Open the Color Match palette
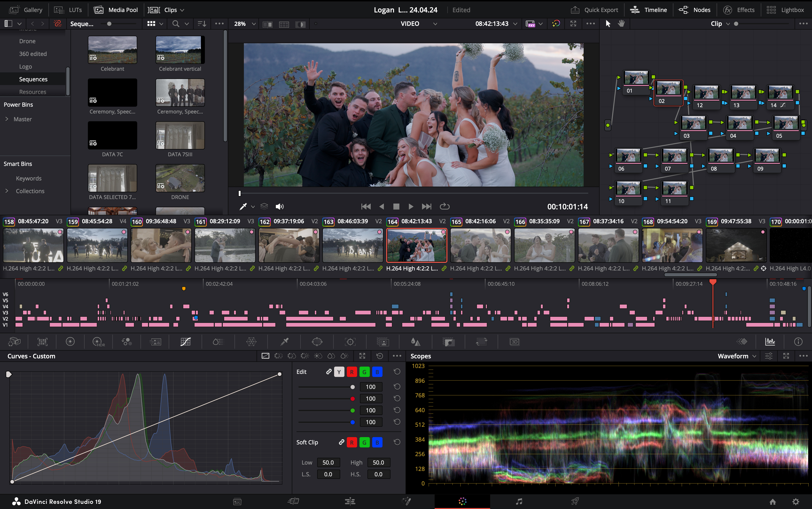812x509 pixels. [42, 342]
